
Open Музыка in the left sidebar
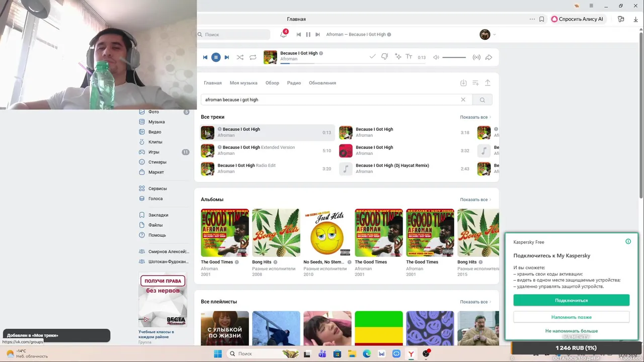[156, 122]
